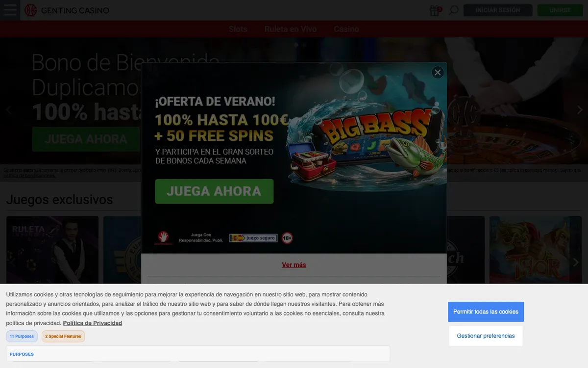Click the UNIRSE button
588x368 pixels.
pyautogui.click(x=560, y=10)
